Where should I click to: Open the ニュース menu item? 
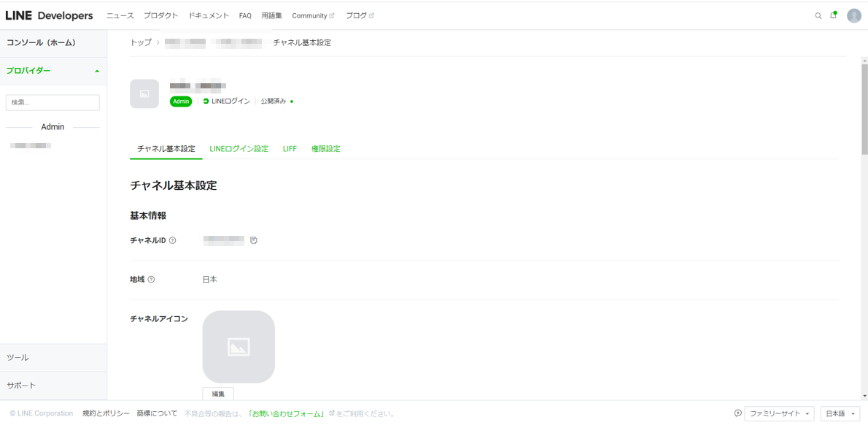point(120,15)
